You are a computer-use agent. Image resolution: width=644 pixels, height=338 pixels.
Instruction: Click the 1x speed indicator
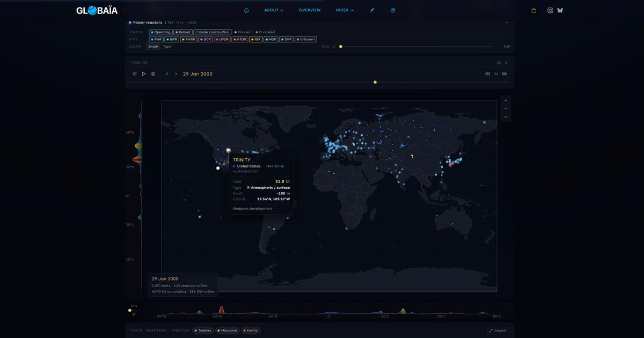(x=496, y=74)
